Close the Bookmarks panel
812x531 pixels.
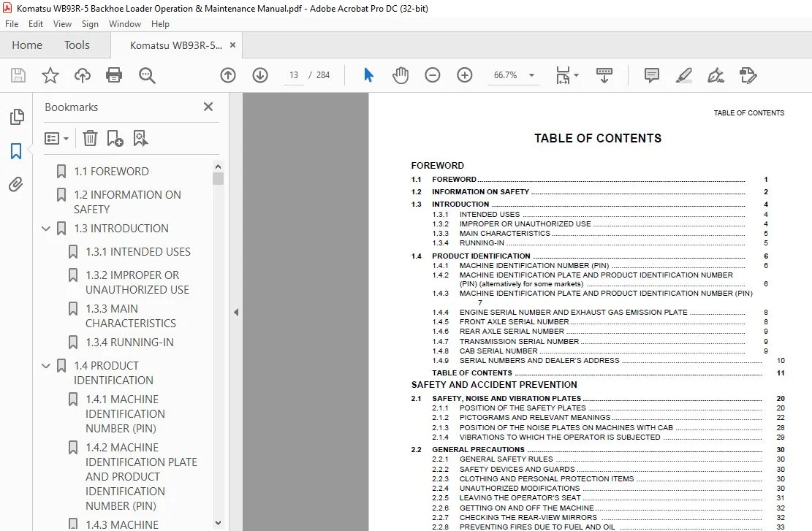point(208,107)
